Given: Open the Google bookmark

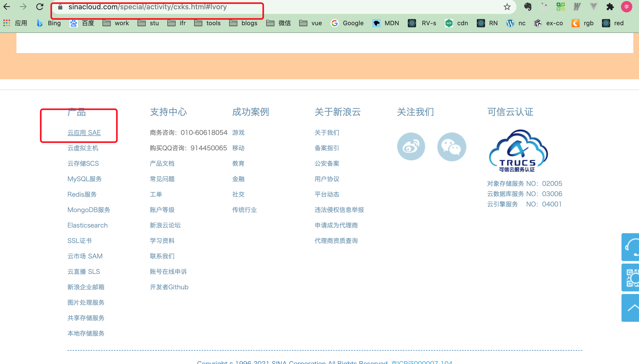Looking at the screenshot, I should 347,23.
